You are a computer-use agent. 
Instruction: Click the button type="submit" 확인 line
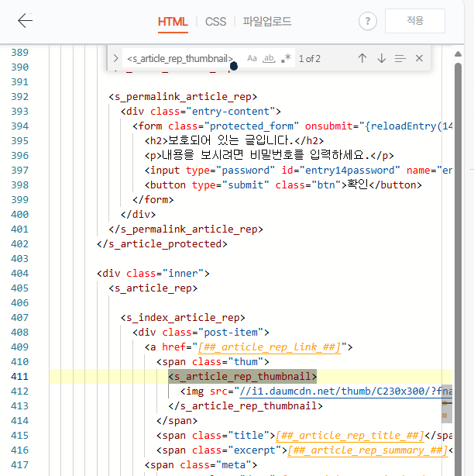click(283, 185)
